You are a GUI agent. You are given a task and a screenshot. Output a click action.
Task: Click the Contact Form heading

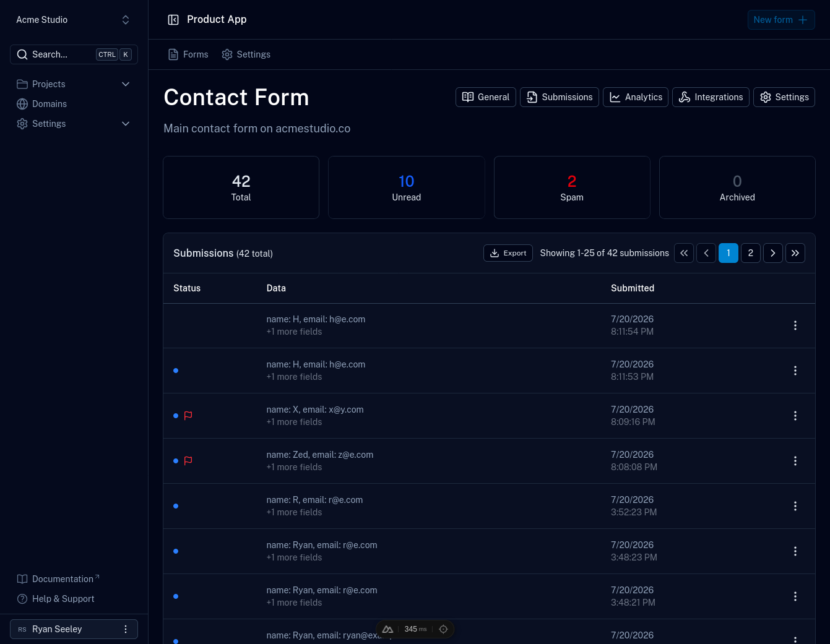(236, 97)
